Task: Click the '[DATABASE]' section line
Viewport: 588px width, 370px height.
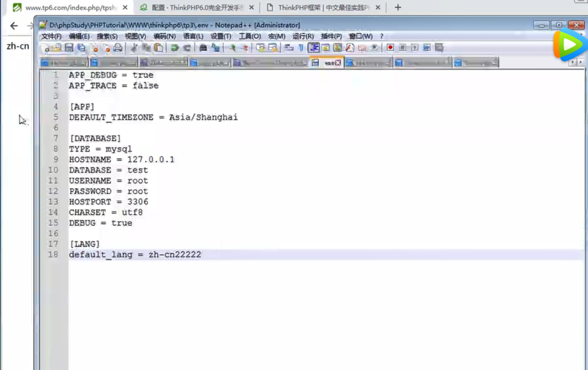Action: coord(95,139)
